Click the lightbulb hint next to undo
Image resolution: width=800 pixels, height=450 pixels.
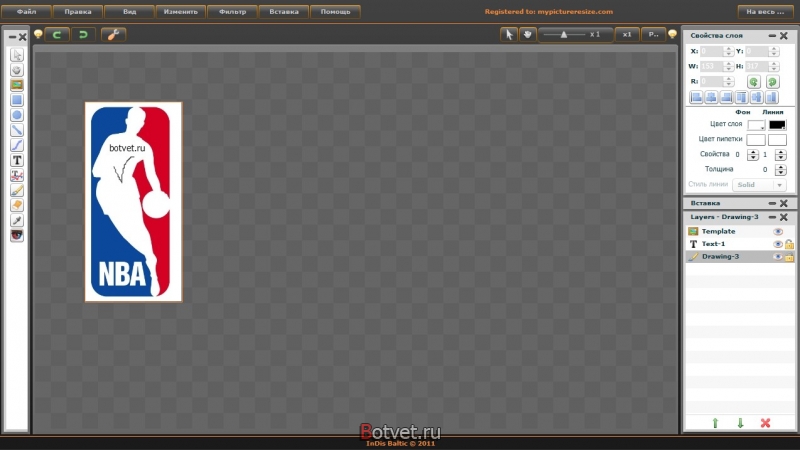(x=38, y=35)
